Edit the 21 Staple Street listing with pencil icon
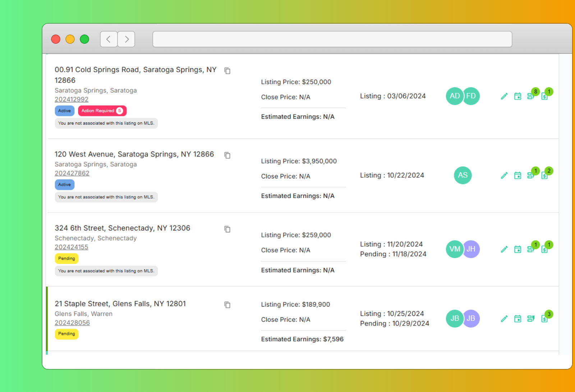The image size is (575, 392). [504, 318]
